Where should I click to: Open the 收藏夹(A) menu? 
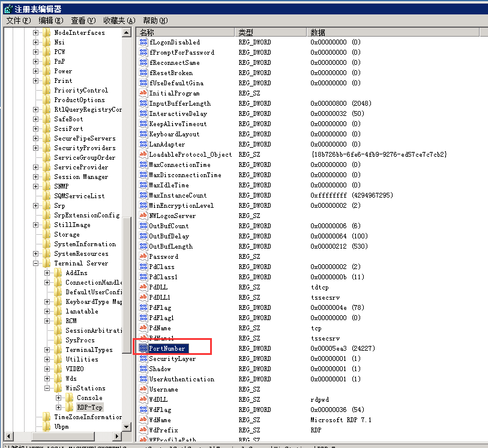point(119,20)
